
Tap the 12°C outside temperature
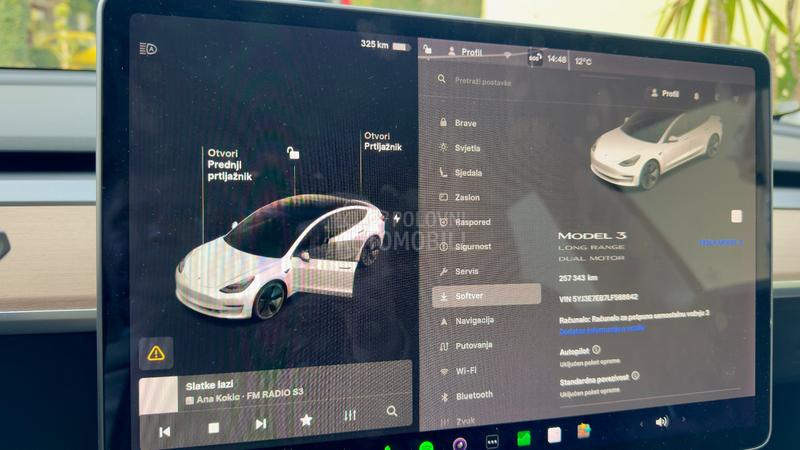pyautogui.click(x=583, y=62)
